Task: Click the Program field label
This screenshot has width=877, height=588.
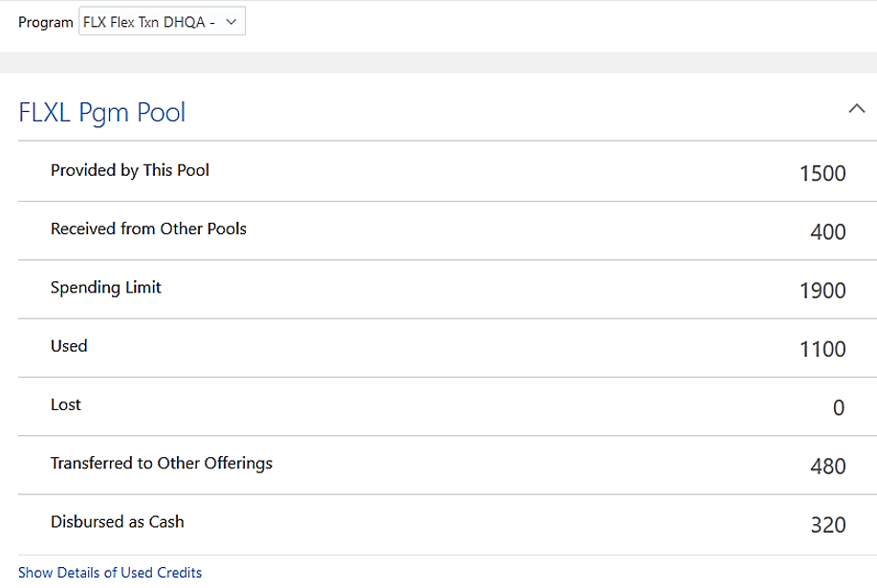Action: [45, 22]
